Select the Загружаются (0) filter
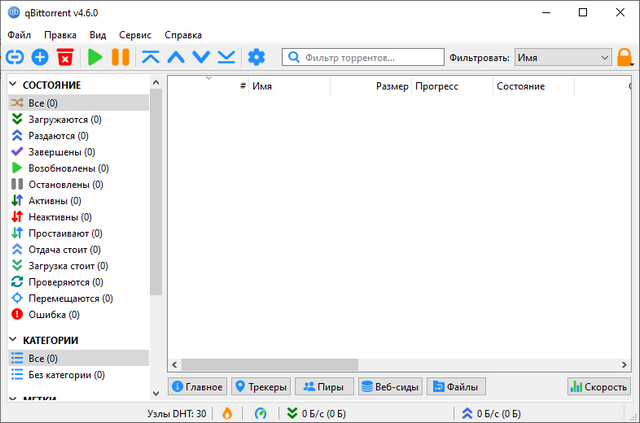 (57, 119)
